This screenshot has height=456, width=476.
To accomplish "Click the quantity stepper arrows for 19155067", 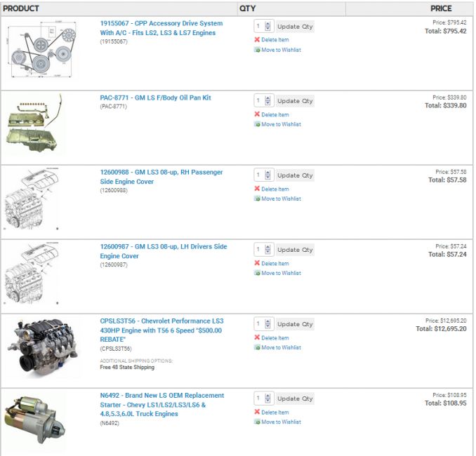I will coord(267,26).
